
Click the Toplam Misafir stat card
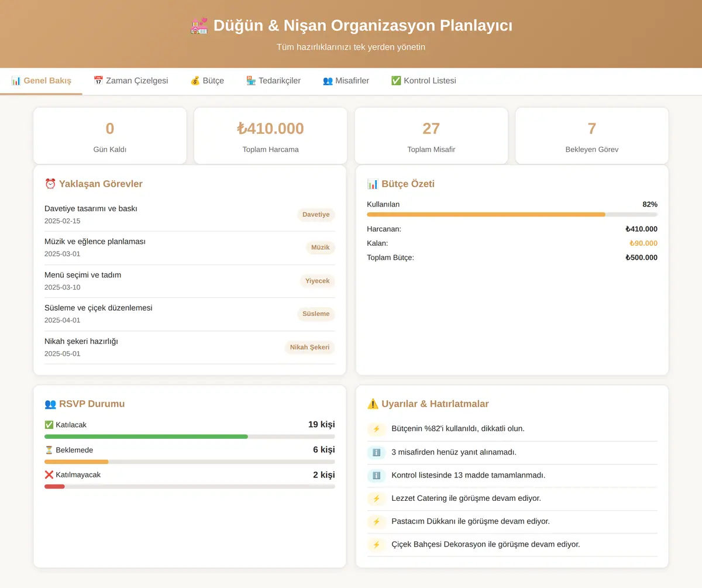coord(431,136)
